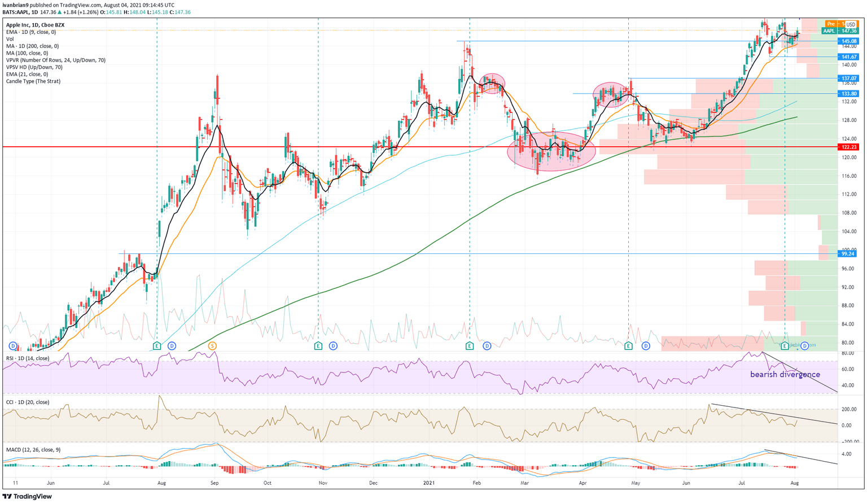Click the VPSV HD (Up/Down, 70) legend
This screenshot has height=504, width=867.
click(34, 67)
